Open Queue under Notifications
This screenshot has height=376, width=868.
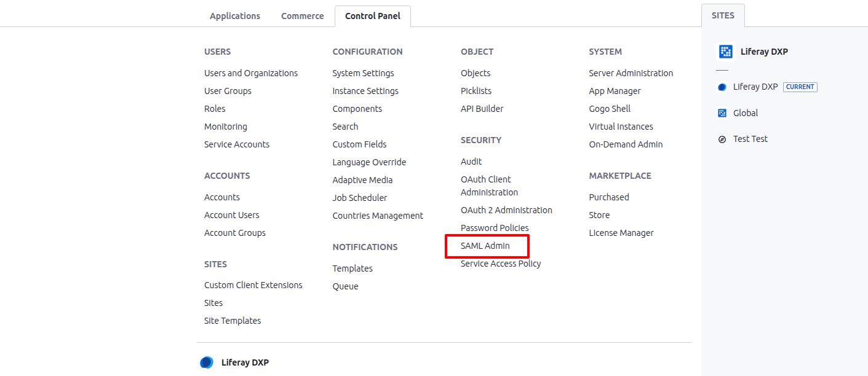345,286
